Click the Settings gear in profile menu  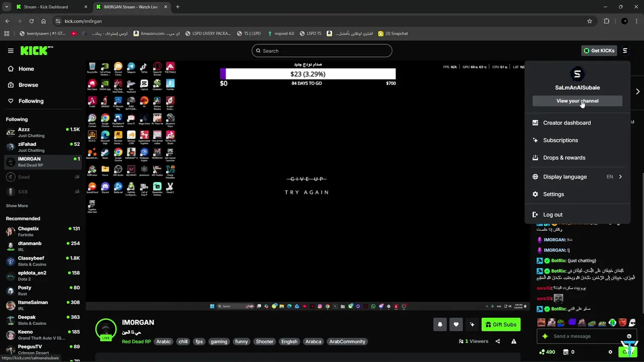pos(535,194)
